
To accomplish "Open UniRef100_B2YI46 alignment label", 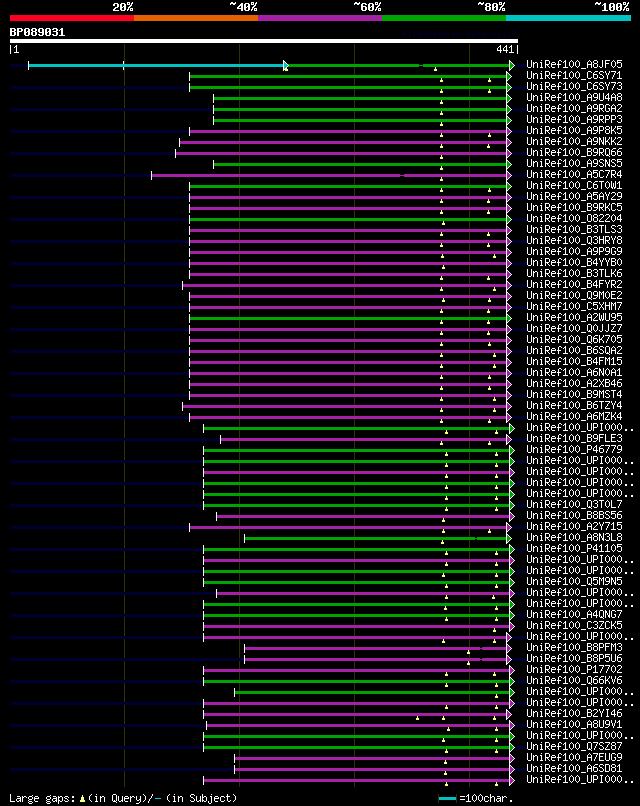I will 574,714.
